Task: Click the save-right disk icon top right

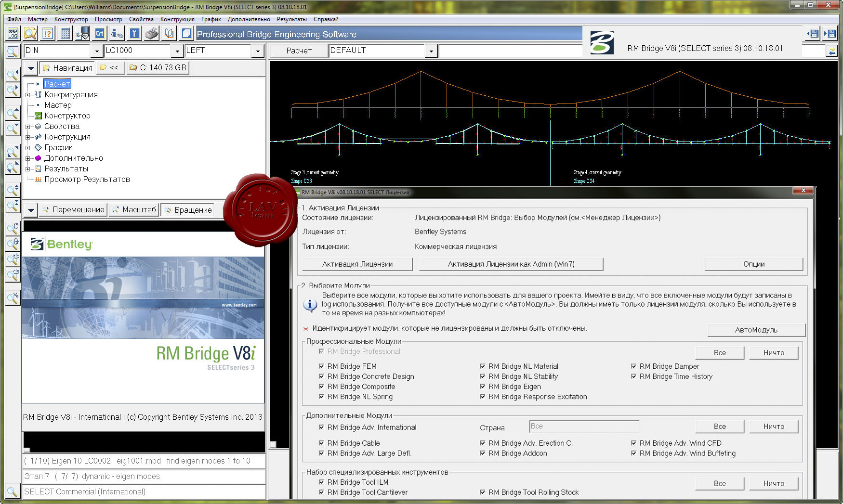Action: tap(830, 33)
